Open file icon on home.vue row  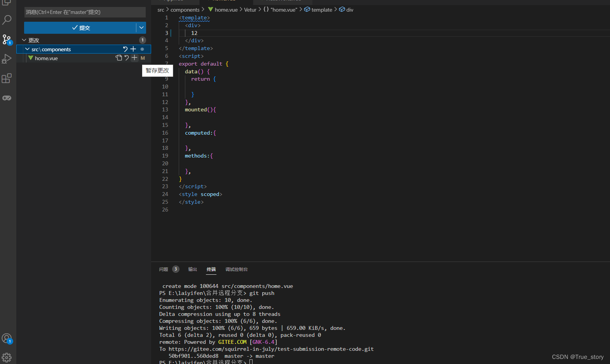119,58
